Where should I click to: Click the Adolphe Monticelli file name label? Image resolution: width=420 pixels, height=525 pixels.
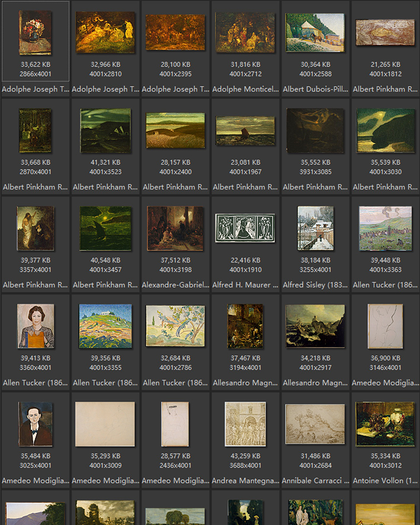click(x=245, y=89)
